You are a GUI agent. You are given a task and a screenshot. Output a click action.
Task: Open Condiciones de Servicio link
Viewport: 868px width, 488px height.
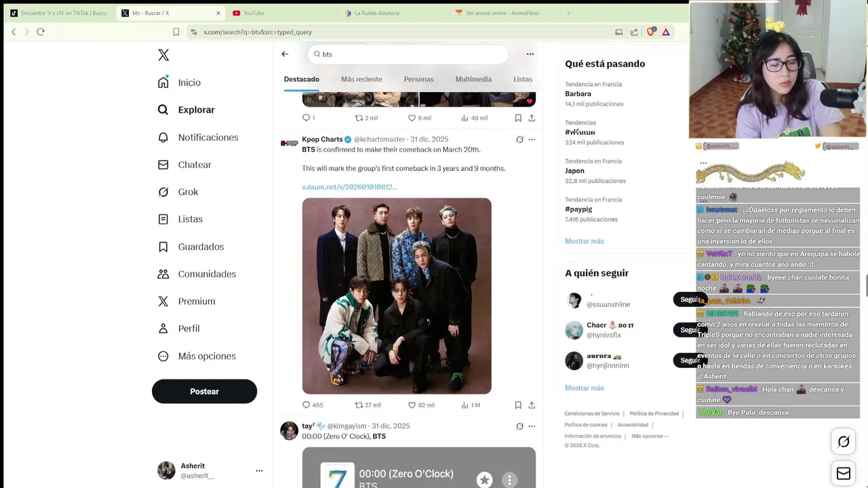(x=592, y=413)
